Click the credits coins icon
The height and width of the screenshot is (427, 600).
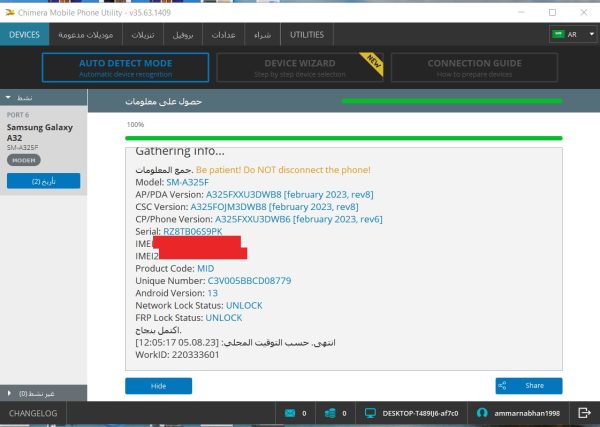[330, 413]
